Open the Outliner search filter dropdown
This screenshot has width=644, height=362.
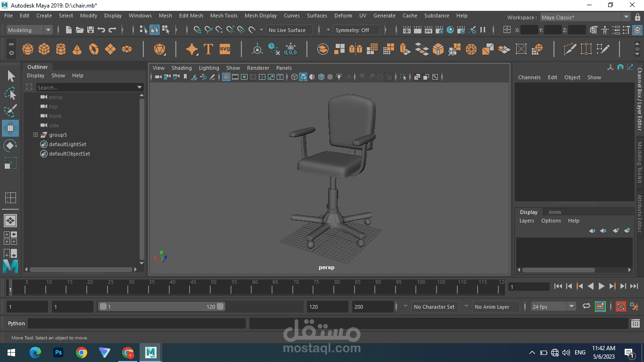point(140,87)
